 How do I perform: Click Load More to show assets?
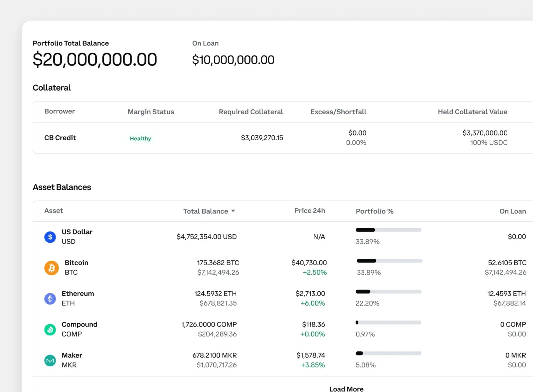(x=346, y=389)
